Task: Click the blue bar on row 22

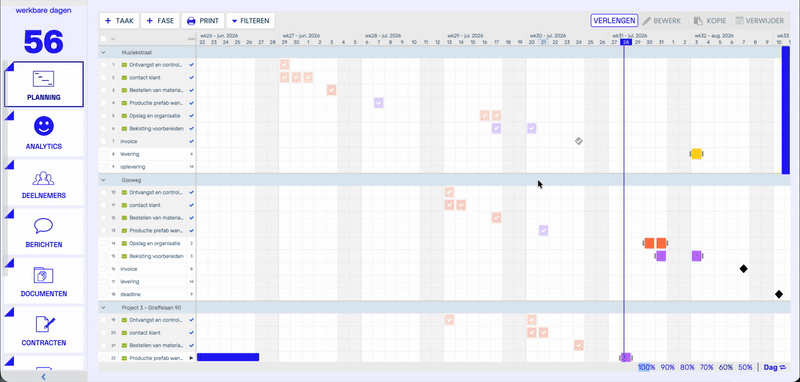Action: tap(228, 357)
